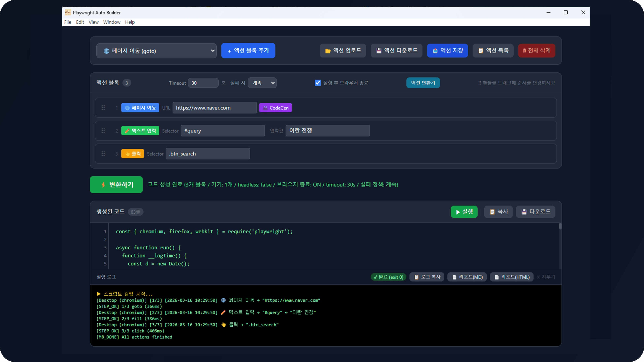Expand the 실패 시 계속 dropdown
Image resolution: width=644 pixels, height=362 pixels.
coord(262,83)
